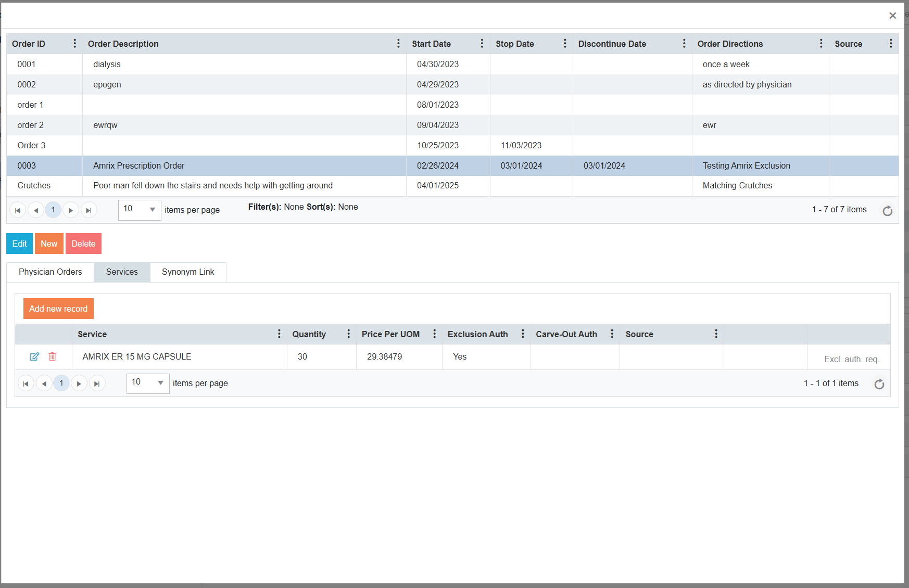
Task: Click the 29.38479 price cell
Action: (x=399, y=356)
